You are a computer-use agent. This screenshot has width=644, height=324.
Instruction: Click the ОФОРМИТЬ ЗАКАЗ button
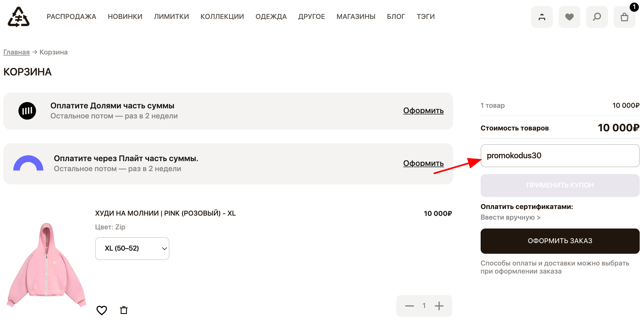[x=560, y=241]
